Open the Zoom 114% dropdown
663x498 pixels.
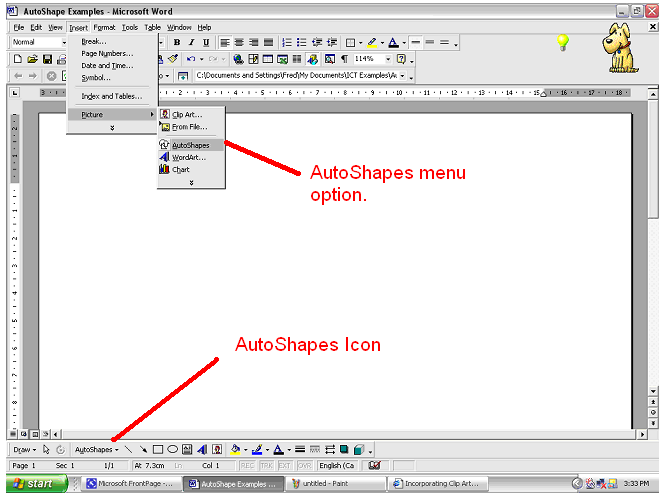coord(388,59)
